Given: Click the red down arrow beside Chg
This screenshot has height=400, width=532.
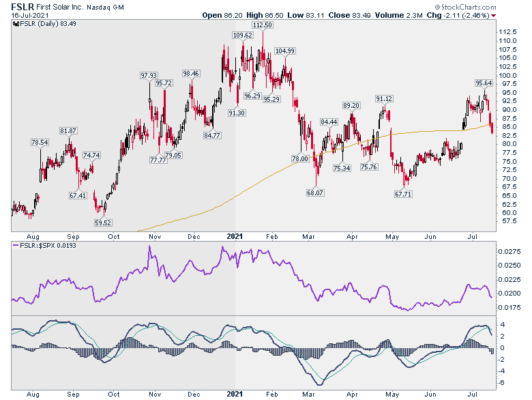Looking at the screenshot, I should click(x=493, y=16).
